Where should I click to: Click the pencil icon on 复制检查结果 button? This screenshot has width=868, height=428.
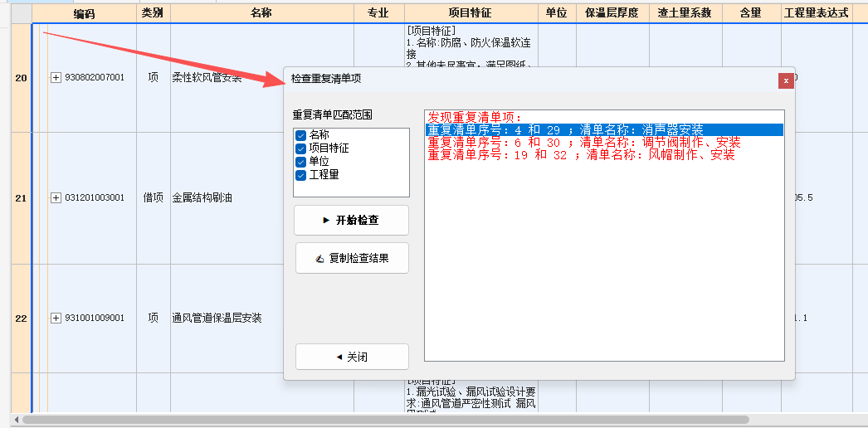pyautogui.click(x=319, y=259)
